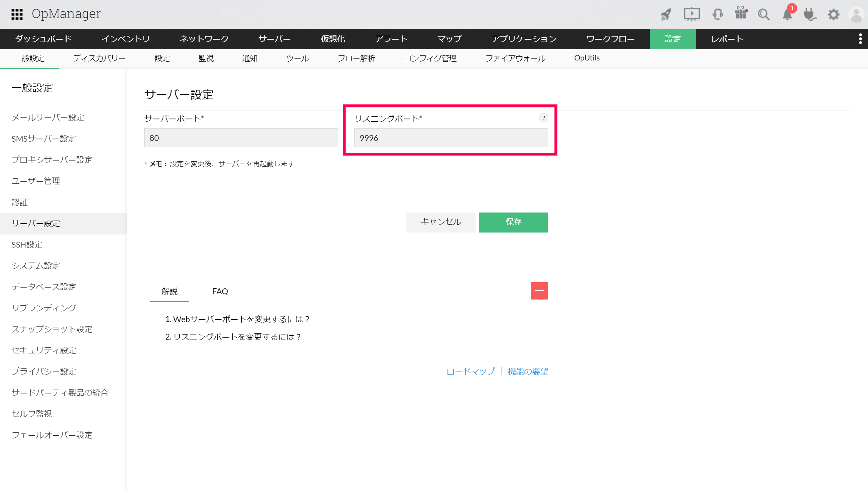Click the settings gear in the top bar

(834, 14)
